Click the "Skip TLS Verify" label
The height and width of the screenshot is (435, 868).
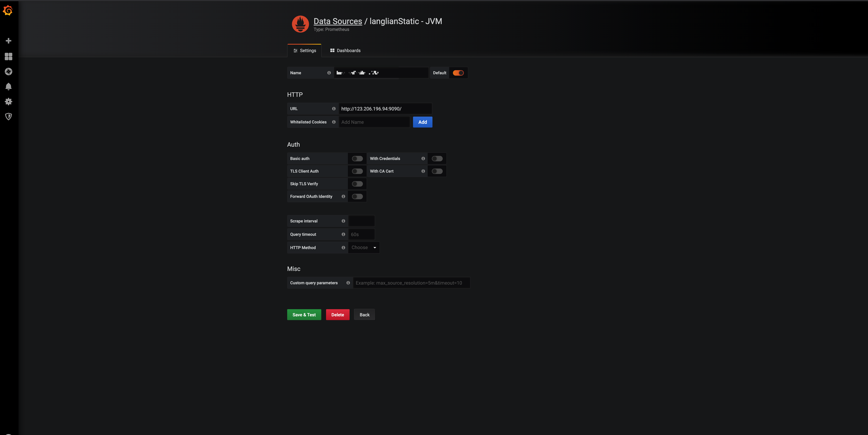[x=304, y=184]
